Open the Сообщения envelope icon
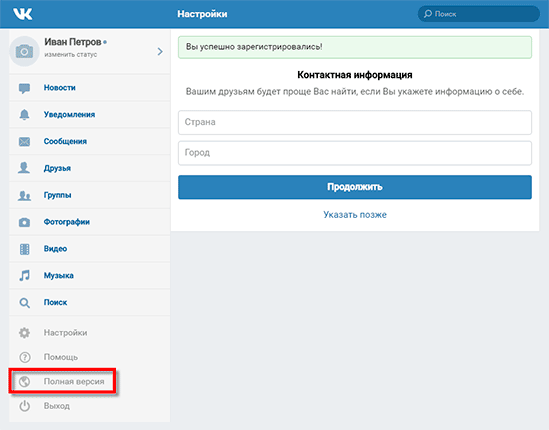Viewport: 549px width, 430px height. coord(24,141)
